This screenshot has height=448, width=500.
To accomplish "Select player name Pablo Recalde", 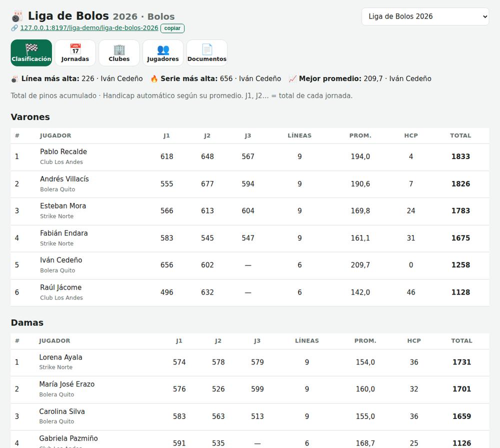I will click(x=63, y=151).
